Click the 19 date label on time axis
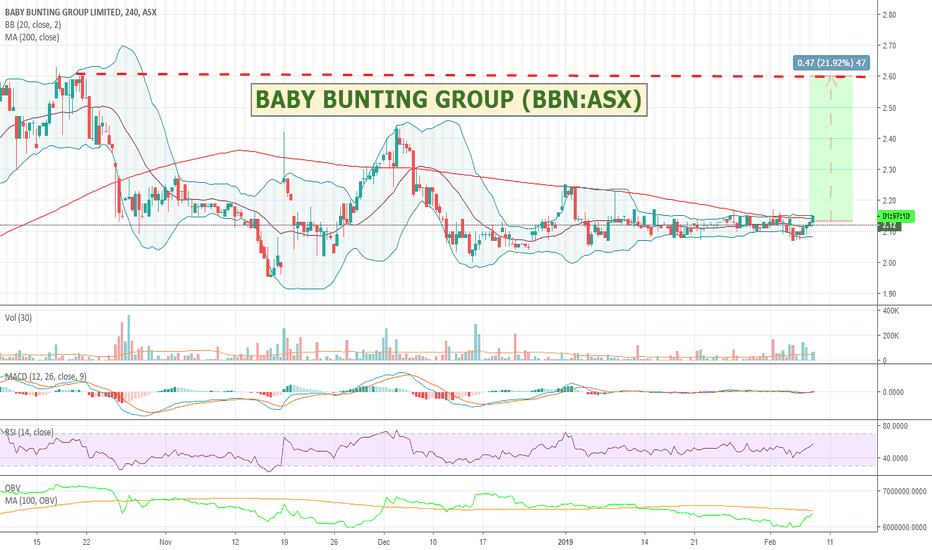Screen dimensions: 932x550 (x=285, y=542)
